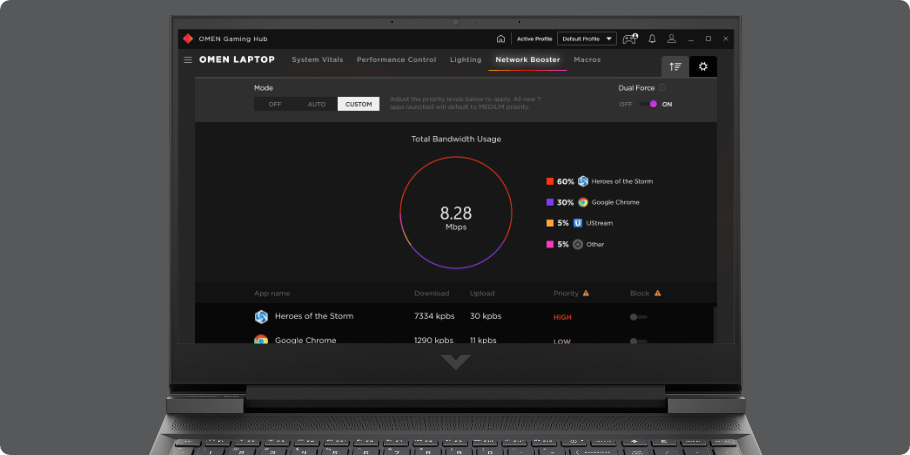Switch to Macros tab
Viewport: 910px width, 455px height.
(587, 60)
